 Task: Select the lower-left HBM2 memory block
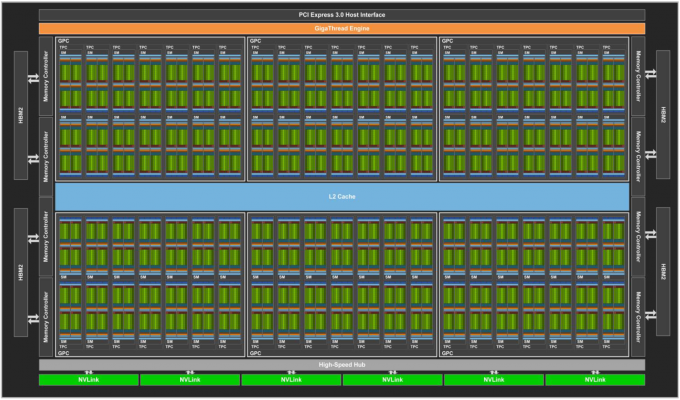point(21,272)
